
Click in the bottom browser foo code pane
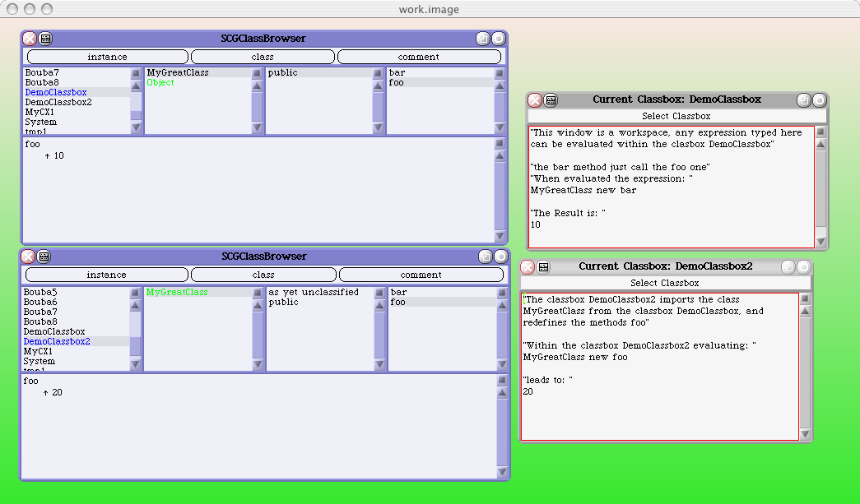(x=259, y=426)
